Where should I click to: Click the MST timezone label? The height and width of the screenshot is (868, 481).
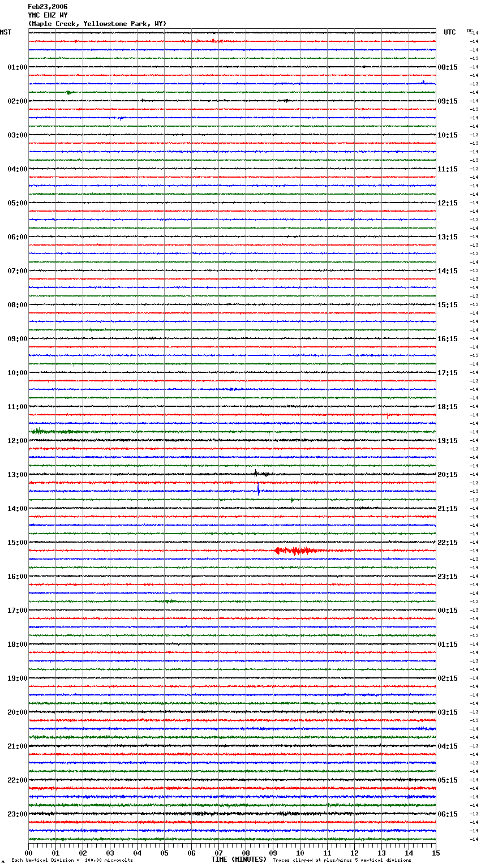6,32
